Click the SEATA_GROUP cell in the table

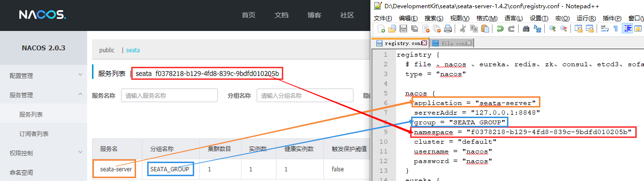[169, 169]
